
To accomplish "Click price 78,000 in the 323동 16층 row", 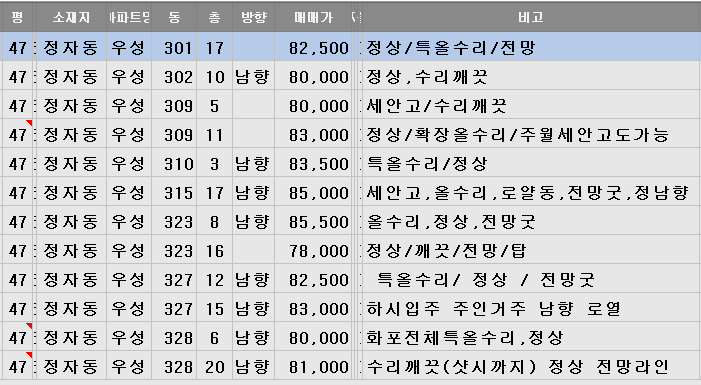I will (318, 251).
